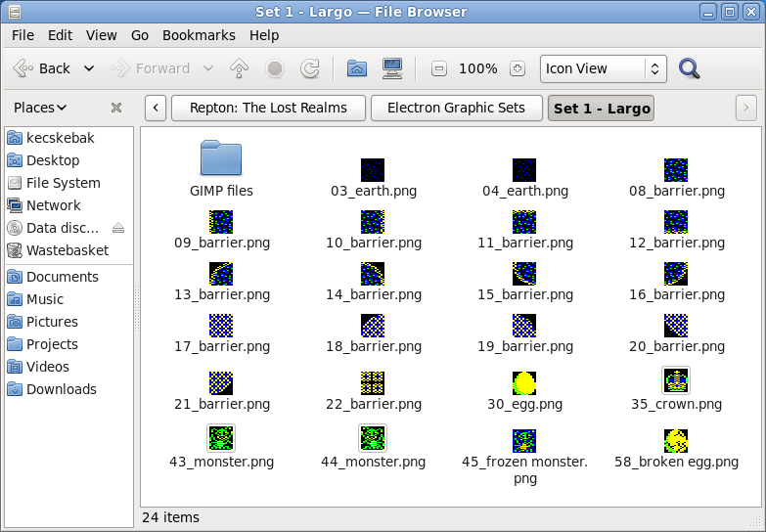Screen dimensions: 766x532
Task: Go up to the parent folder
Action: 239,68
